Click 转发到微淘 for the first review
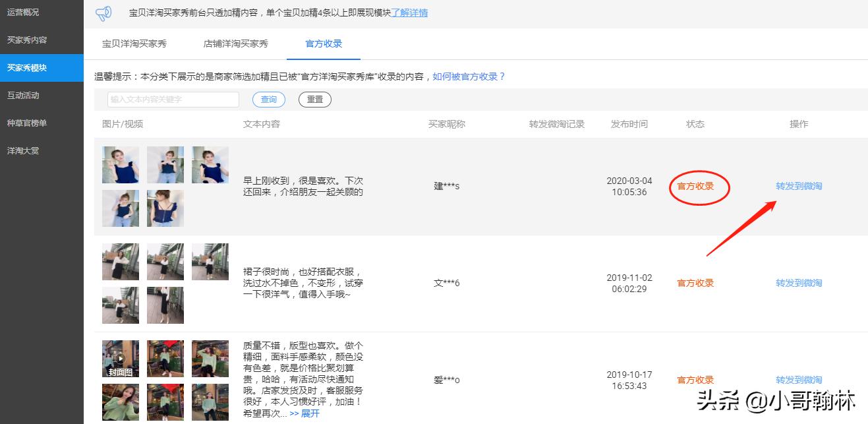The width and height of the screenshot is (868, 424). [x=798, y=186]
